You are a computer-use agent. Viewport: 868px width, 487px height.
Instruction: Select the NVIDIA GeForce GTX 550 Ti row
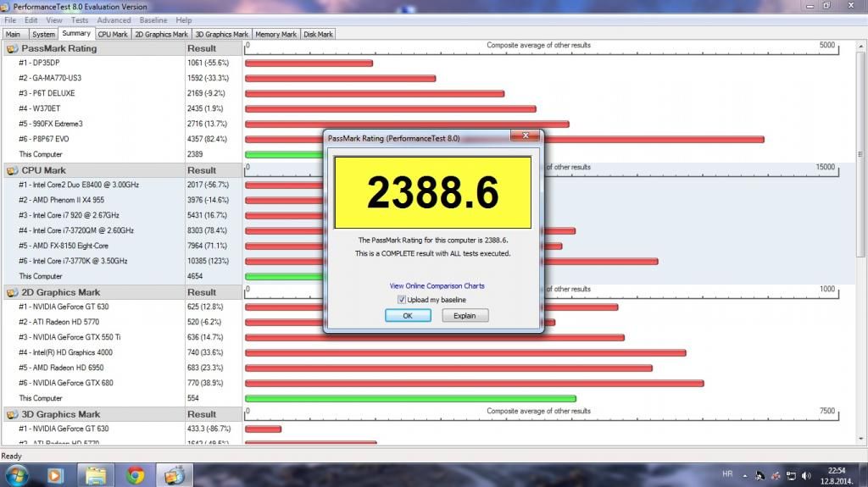122,337
